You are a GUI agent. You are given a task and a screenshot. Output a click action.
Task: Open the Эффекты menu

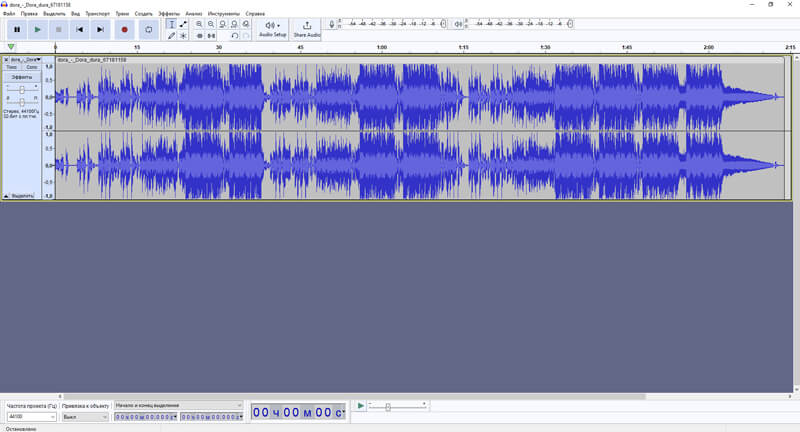pyautogui.click(x=169, y=14)
